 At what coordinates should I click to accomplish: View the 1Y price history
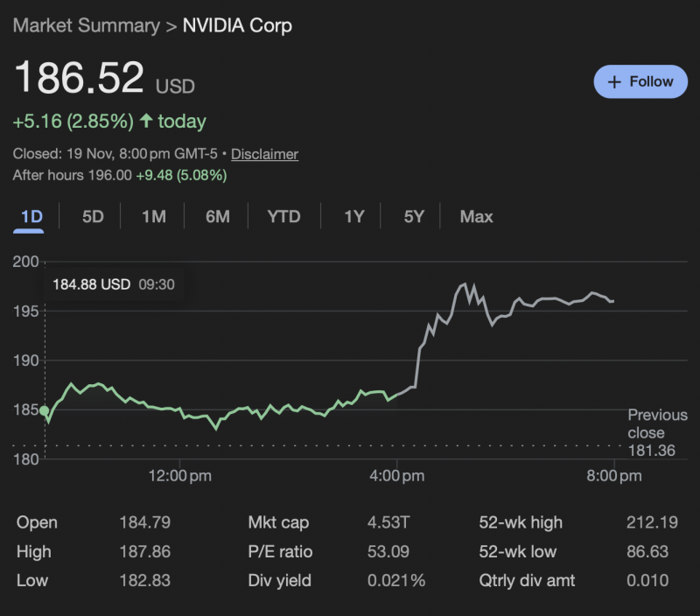[x=353, y=216]
